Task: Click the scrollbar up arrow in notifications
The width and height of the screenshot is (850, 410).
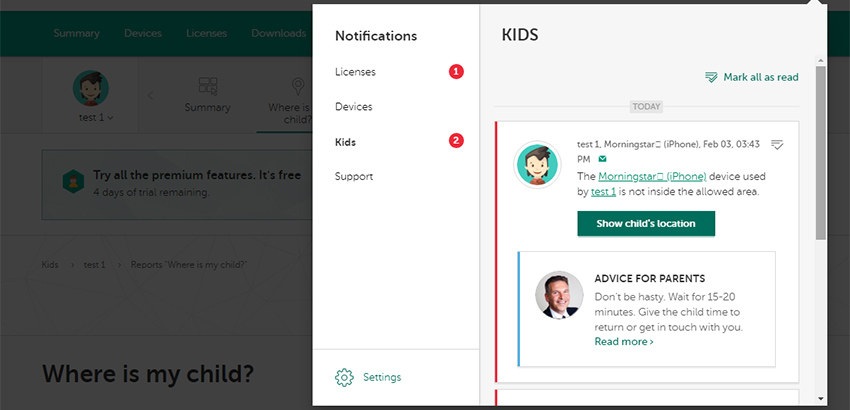Action: [821, 60]
